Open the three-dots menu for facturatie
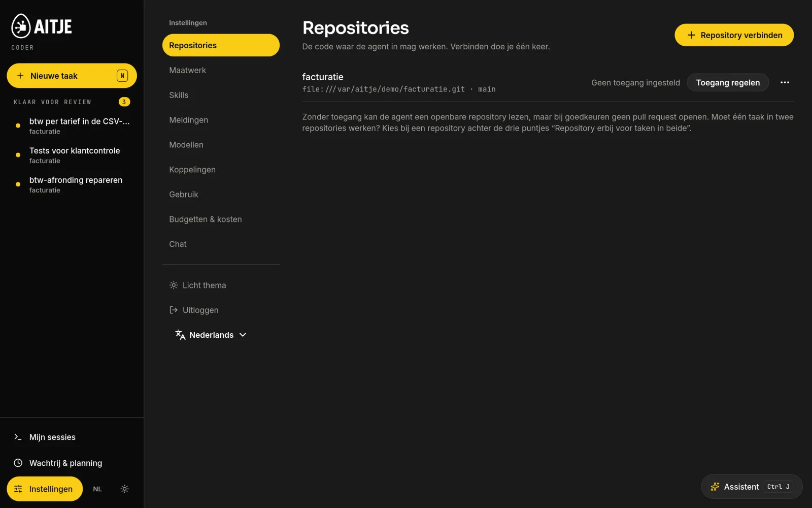Screen dimensions: 812x508 pos(785,82)
